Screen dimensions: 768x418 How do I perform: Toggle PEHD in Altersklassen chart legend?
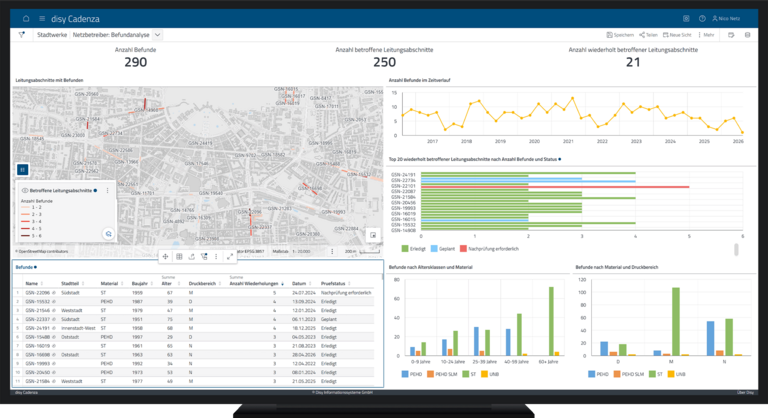coord(411,374)
